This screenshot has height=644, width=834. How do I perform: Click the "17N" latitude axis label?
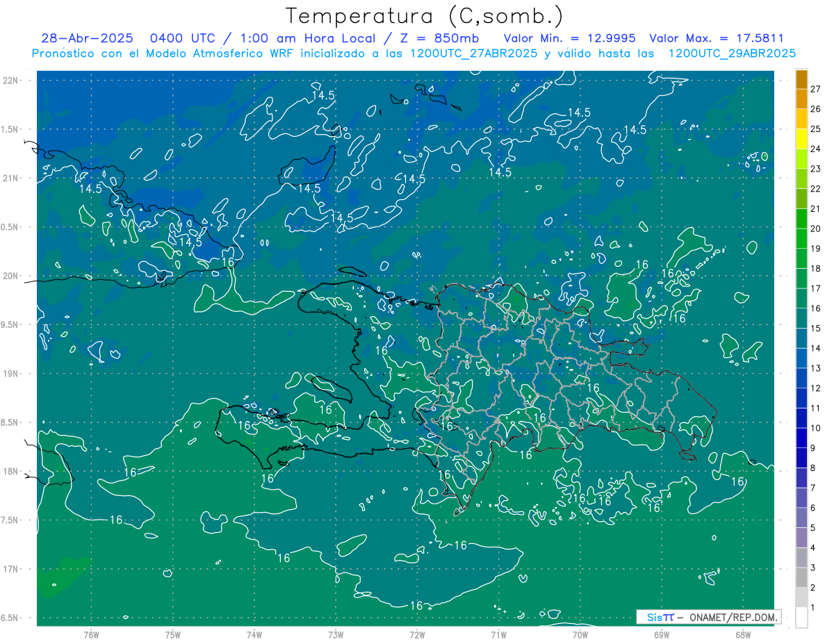[x=11, y=569]
